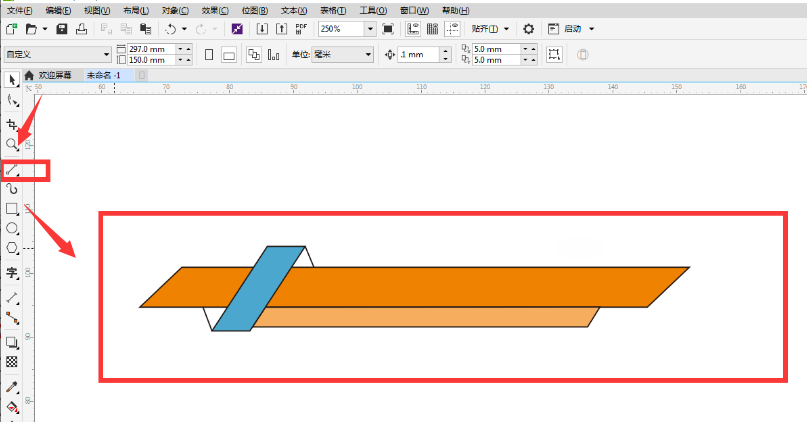Pick the Ellipse tool
This screenshot has height=422, width=807.
coord(12,228)
